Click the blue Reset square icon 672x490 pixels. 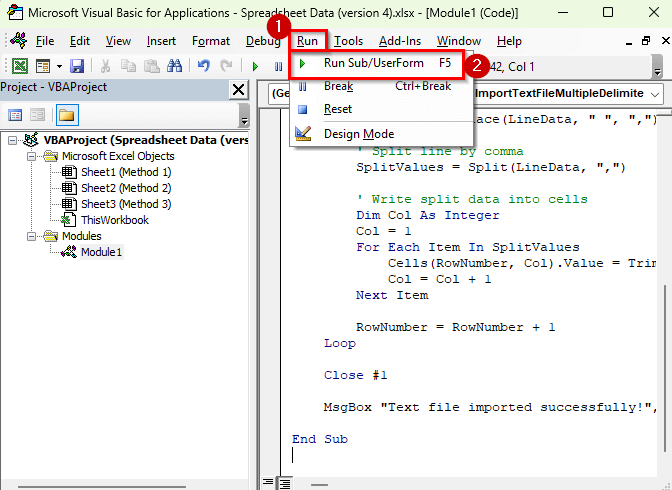click(x=303, y=109)
